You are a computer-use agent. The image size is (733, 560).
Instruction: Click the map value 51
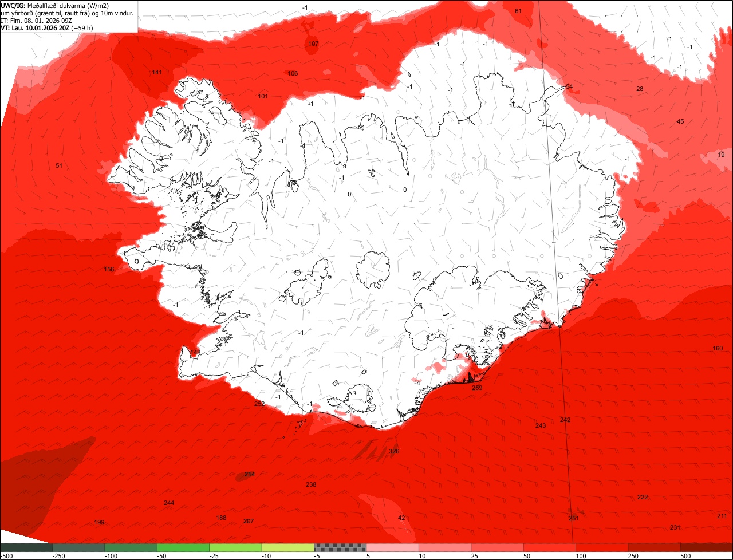coord(59,165)
